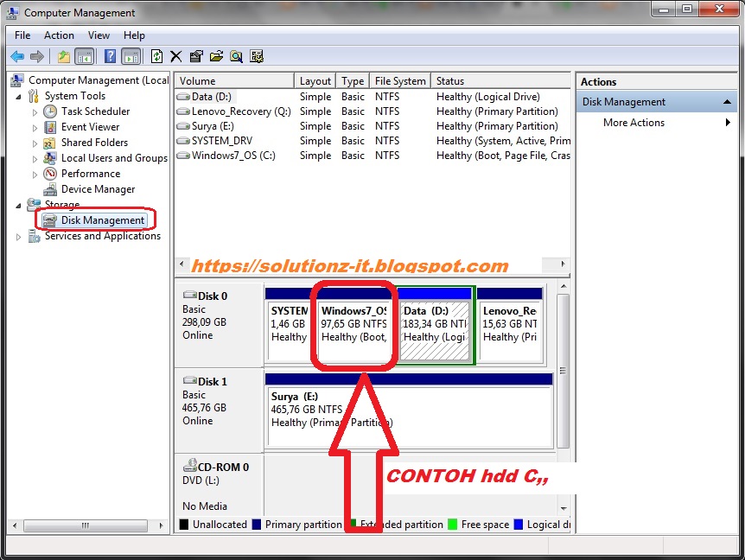Screen dimensions: 745x560
Task: Click the Open folder toolbar icon
Action: 216,56
